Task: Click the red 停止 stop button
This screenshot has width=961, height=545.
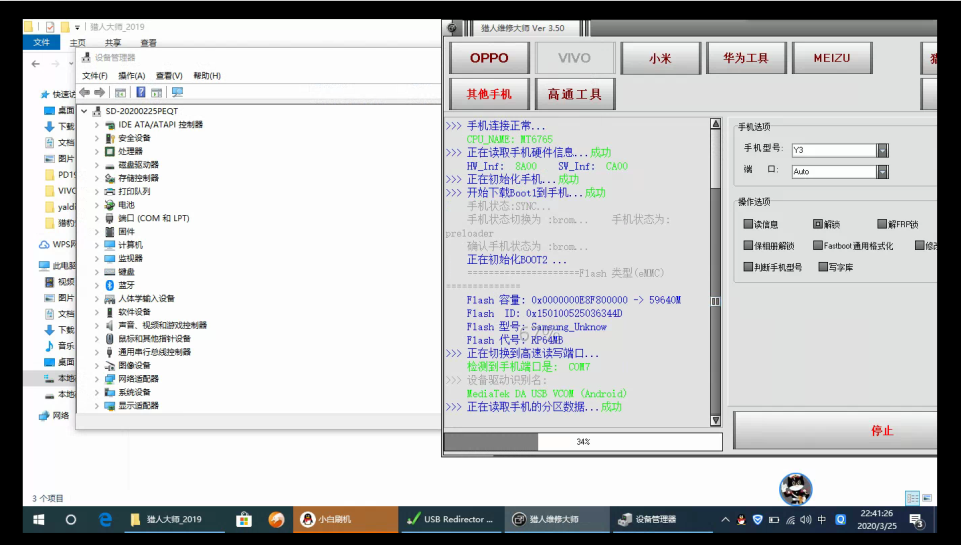Action: point(835,430)
